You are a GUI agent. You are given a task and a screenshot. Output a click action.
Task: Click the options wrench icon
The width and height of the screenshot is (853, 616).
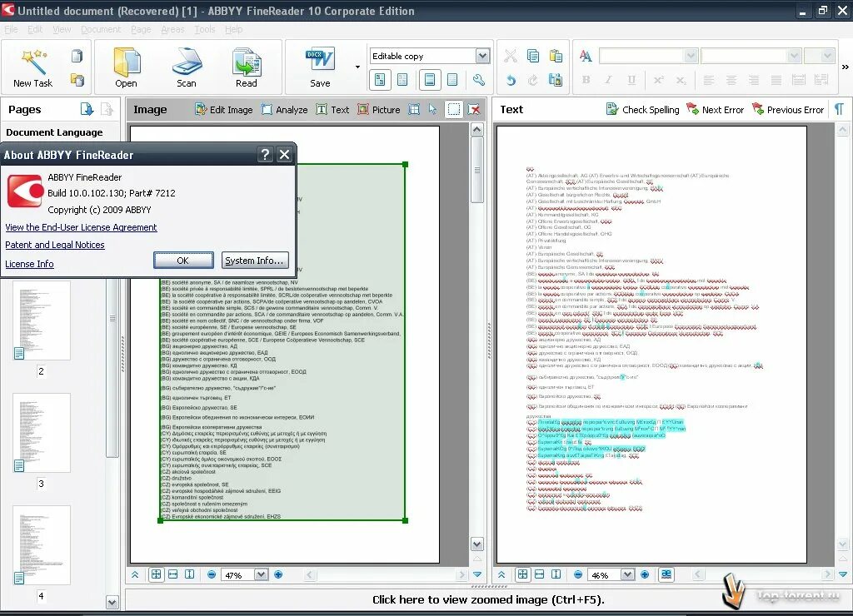coord(479,80)
